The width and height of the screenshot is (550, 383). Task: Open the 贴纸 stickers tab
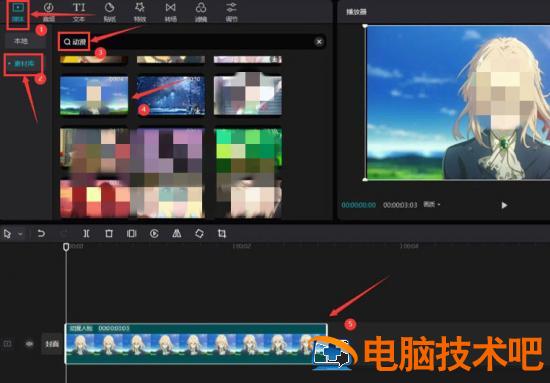pos(109,12)
